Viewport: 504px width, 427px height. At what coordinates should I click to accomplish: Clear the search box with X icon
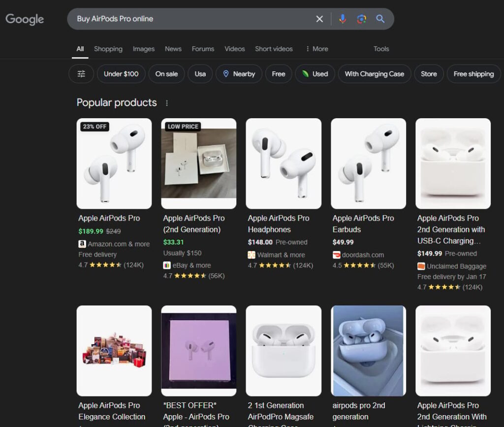[319, 19]
